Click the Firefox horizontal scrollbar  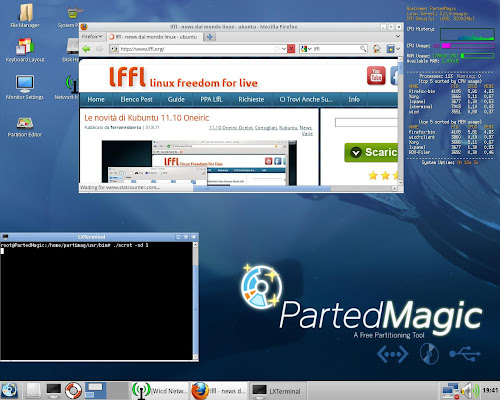pos(262,189)
